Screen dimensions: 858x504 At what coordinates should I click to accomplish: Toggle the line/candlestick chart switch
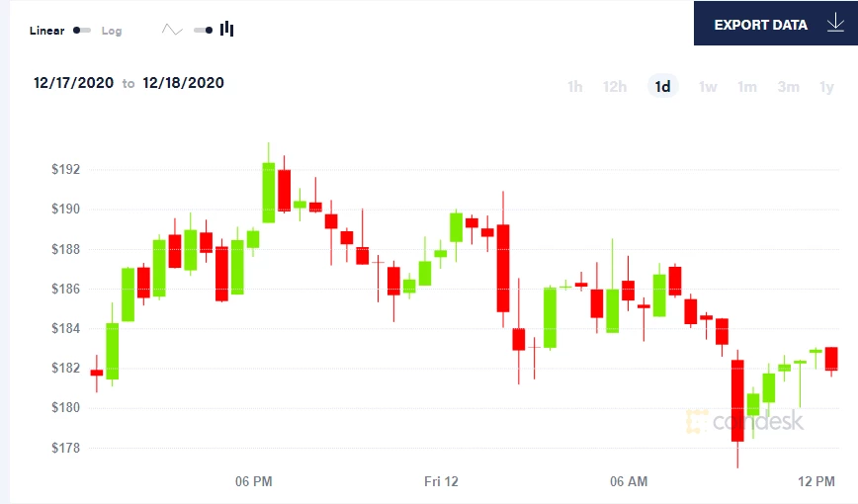(203, 30)
